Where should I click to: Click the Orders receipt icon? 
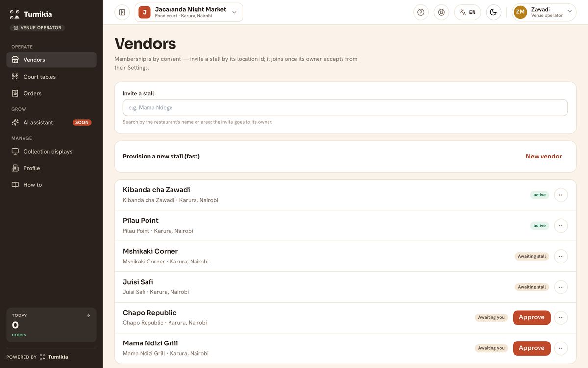[15, 93]
